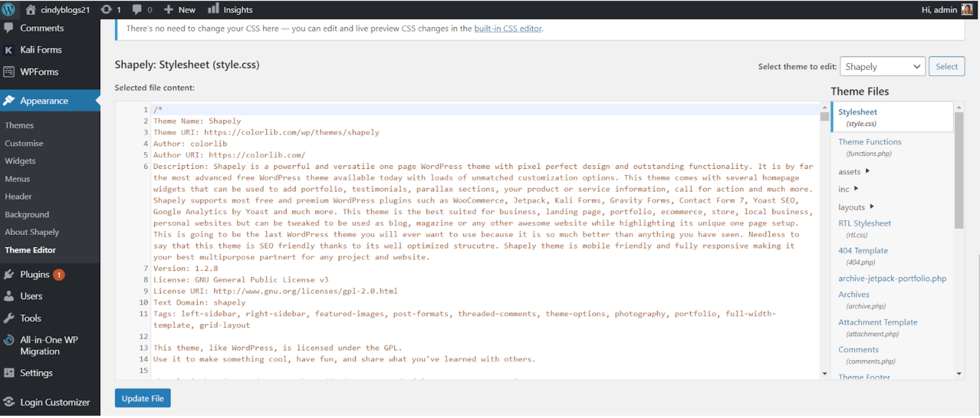Click the Login Customizer icon
The image size is (980, 418).
tap(9, 402)
